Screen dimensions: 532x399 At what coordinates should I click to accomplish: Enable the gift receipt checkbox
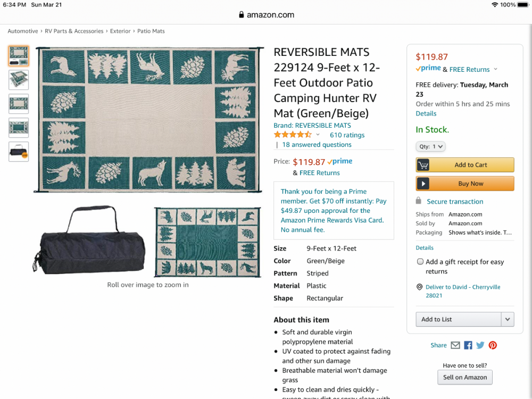coord(420,262)
